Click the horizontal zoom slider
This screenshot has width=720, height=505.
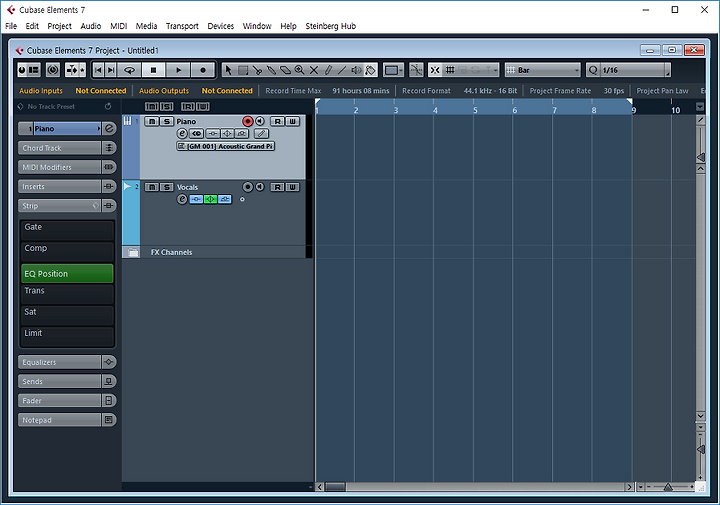click(670, 487)
